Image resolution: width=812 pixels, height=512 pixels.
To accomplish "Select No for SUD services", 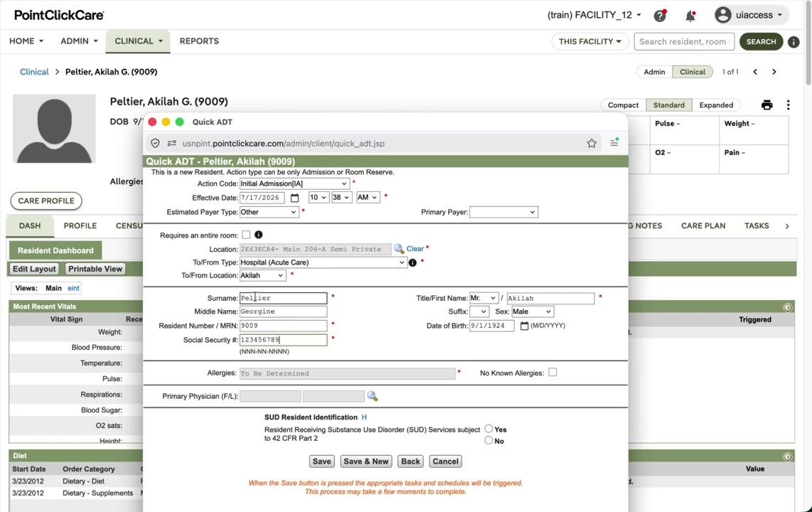I will [x=488, y=440].
